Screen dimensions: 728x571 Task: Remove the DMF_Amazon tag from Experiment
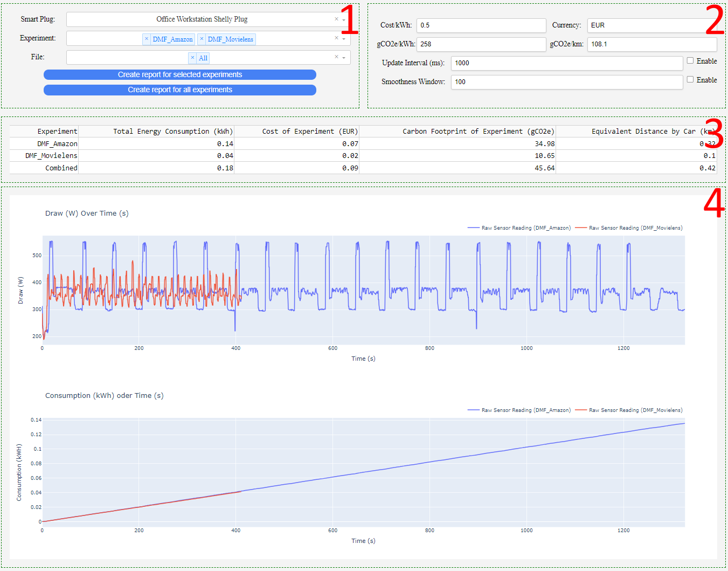(147, 39)
